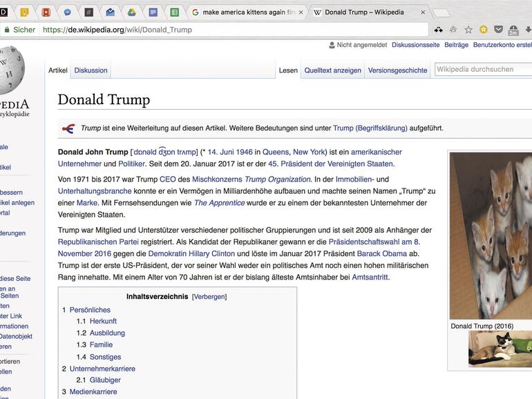Click the 2m timer extension icon
The width and height of the screenshot is (532, 399).
click(x=513, y=30)
